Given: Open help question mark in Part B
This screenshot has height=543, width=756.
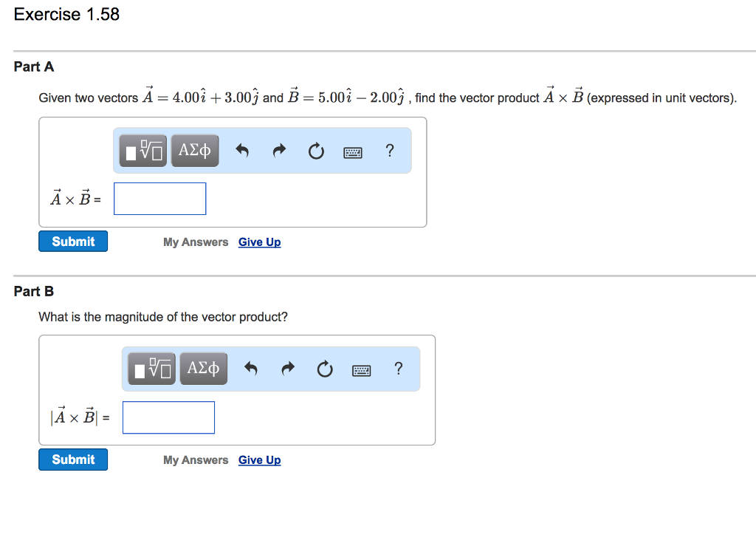Looking at the screenshot, I should pyautogui.click(x=398, y=368).
